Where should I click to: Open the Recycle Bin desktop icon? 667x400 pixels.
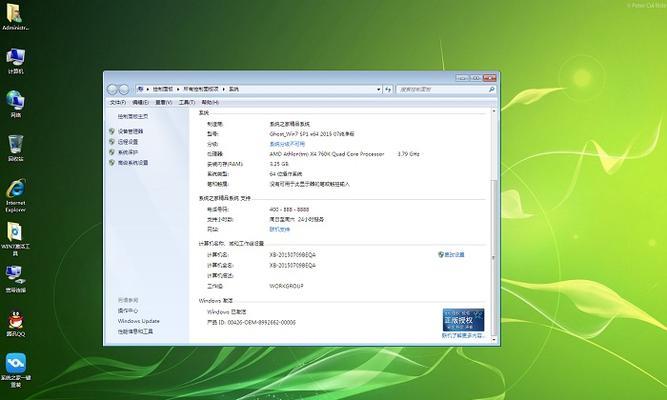click(x=15, y=148)
